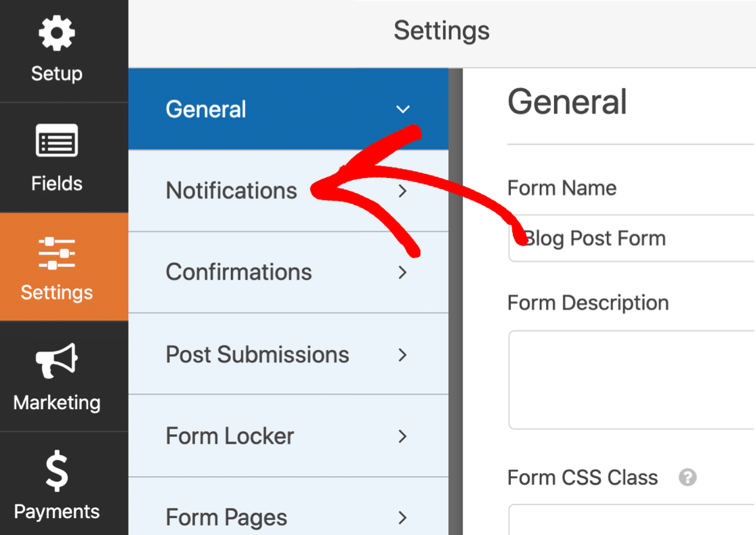Expand the Form Locker chevron arrow
This screenshot has height=535, width=756.
pos(403,436)
